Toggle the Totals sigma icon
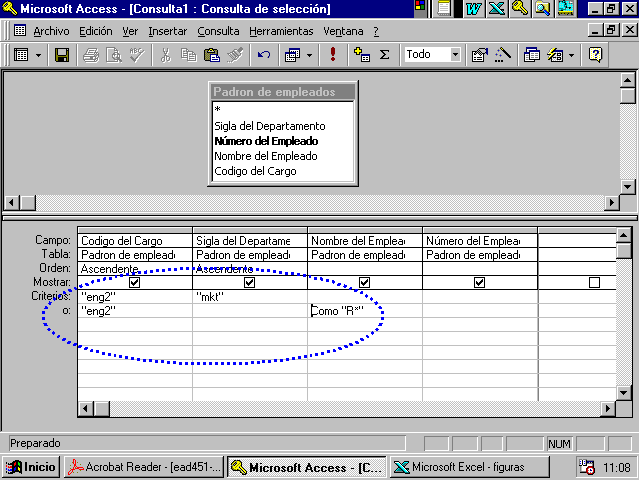The height and width of the screenshot is (480, 639). point(384,55)
